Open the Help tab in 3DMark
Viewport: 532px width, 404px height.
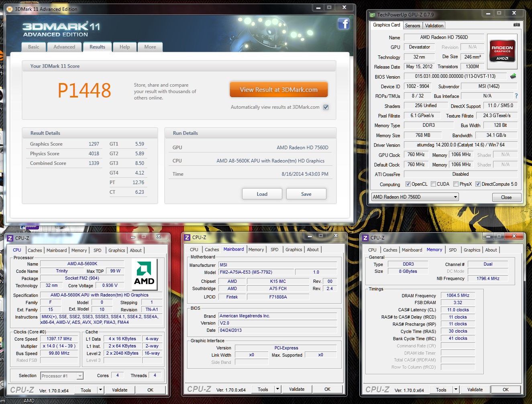point(125,47)
